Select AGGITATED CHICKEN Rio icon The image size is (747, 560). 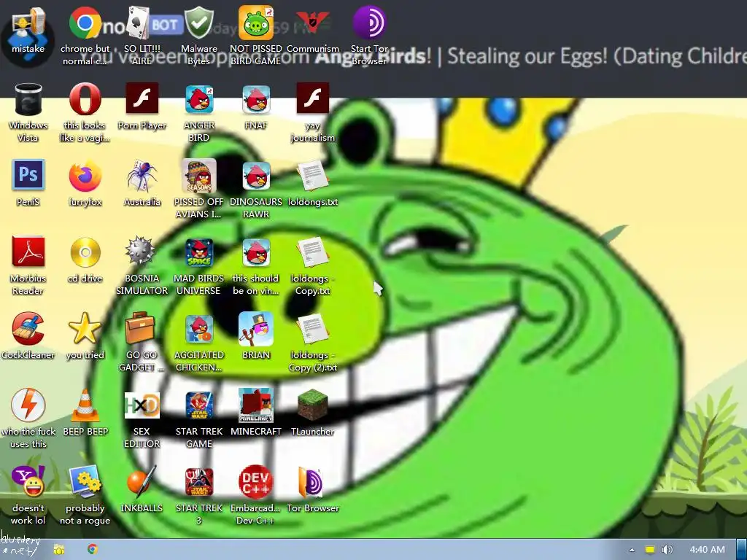click(x=198, y=329)
